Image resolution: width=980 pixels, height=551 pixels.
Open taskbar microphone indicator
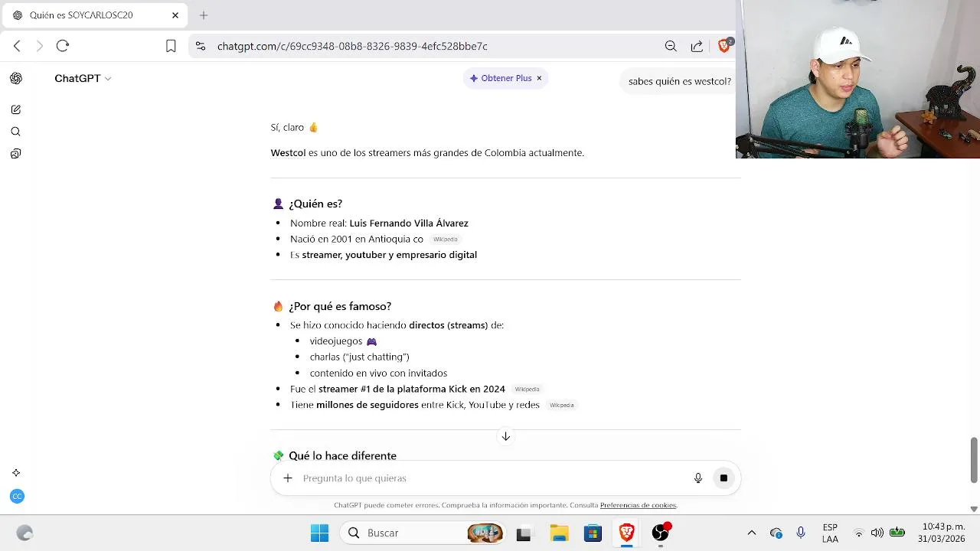click(801, 533)
